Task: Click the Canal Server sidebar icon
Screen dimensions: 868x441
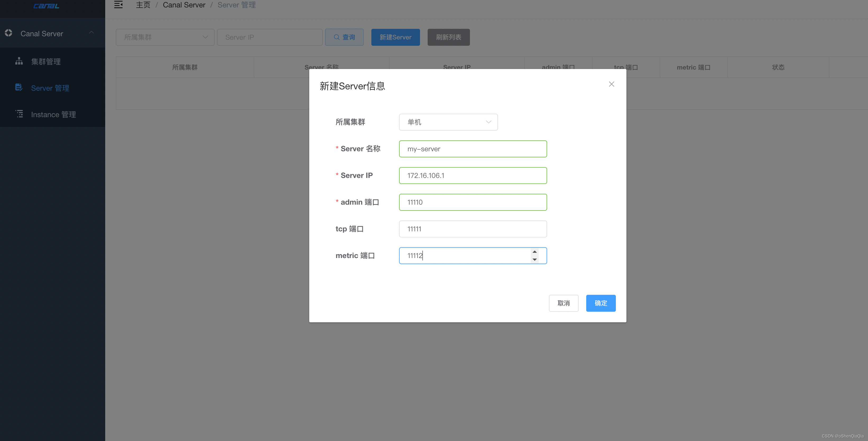Action: coord(8,33)
